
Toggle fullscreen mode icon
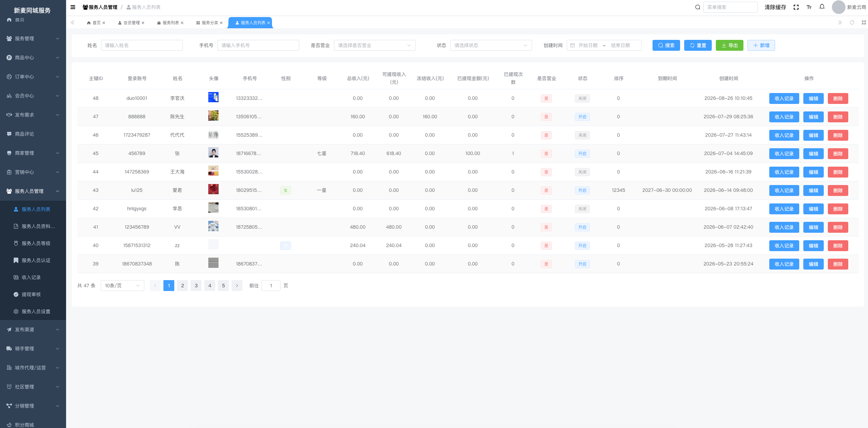[x=796, y=7]
